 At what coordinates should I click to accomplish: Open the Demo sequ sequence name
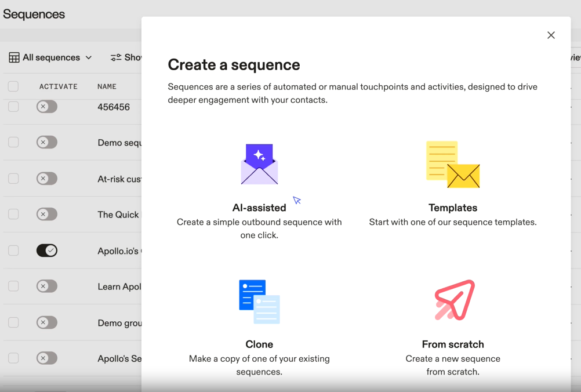[x=119, y=143]
